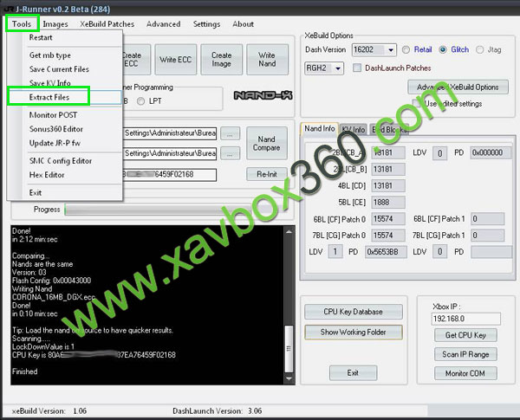Click the log scrollbar thumb
Screen dimensions: 520x420
coord(289,349)
